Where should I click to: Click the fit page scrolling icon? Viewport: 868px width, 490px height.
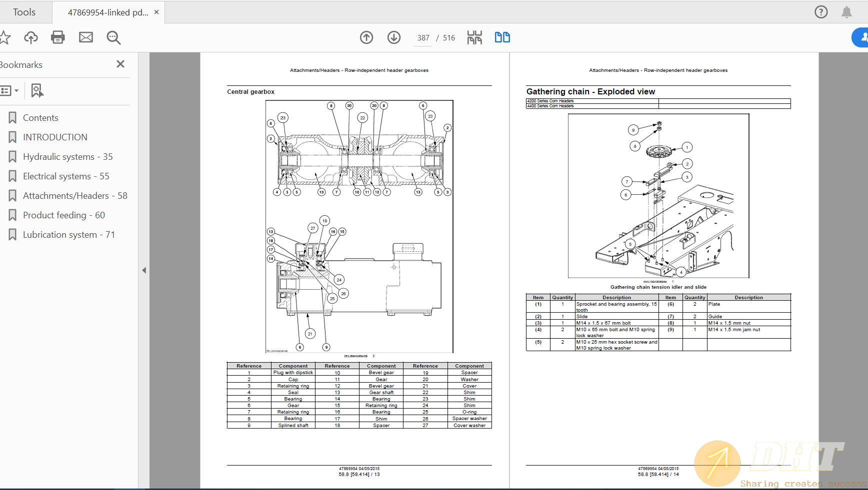pyautogui.click(x=474, y=37)
